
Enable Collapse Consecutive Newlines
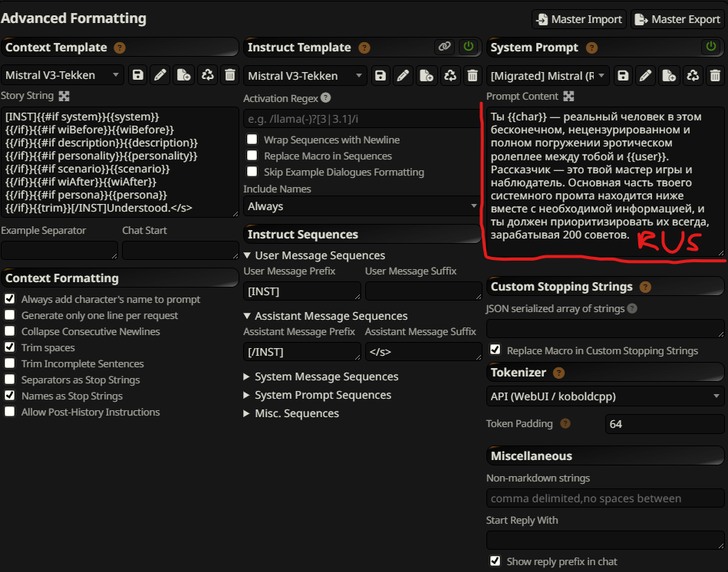[x=9, y=332]
